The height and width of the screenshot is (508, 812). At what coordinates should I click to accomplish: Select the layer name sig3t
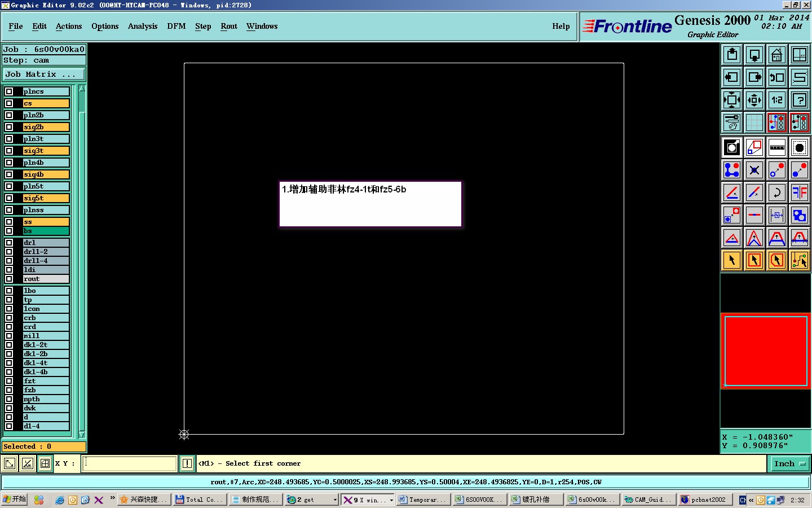coord(46,151)
